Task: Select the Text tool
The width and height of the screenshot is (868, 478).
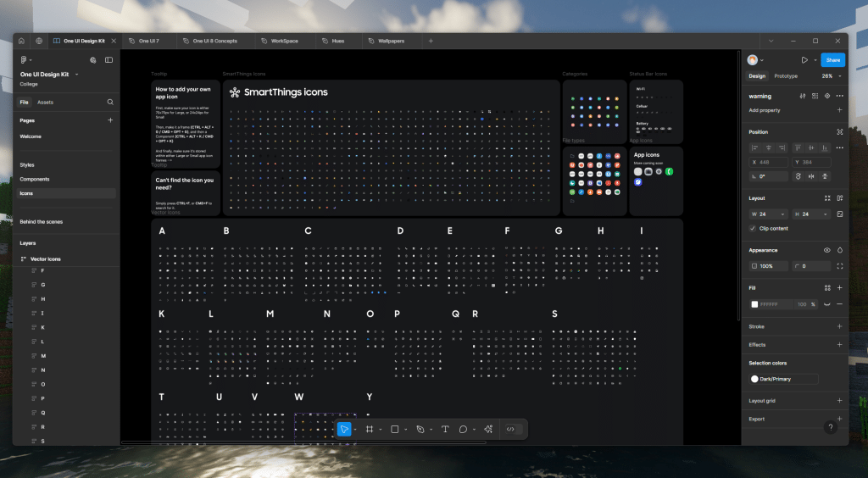Action: pyautogui.click(x=445, y=430)
